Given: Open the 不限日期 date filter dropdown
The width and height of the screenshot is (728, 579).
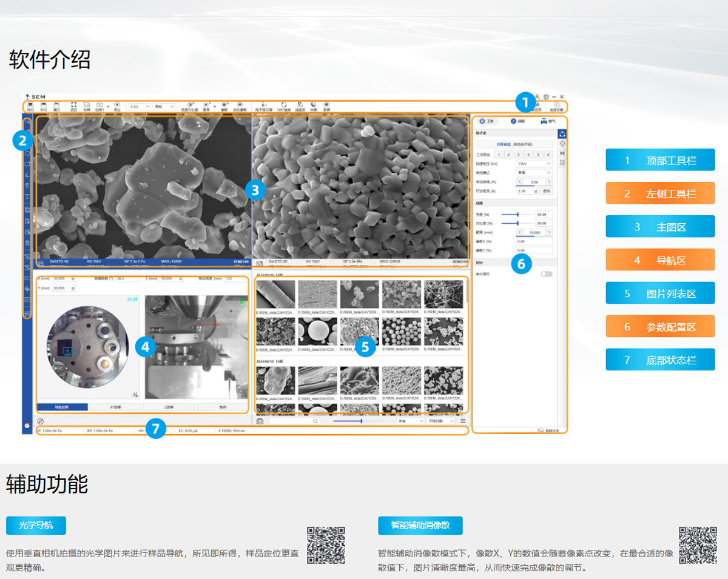Looking at the screenshot, I should pos(441,421).
